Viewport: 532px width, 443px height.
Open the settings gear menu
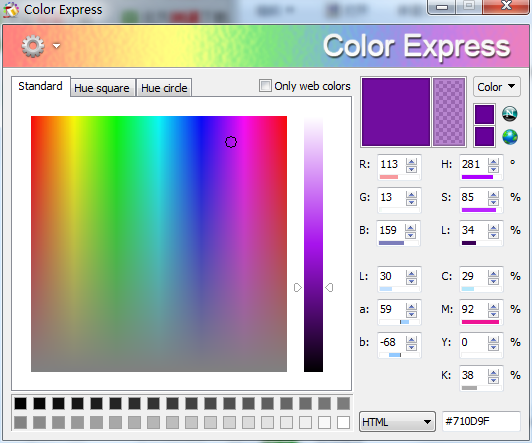[33, 46]
